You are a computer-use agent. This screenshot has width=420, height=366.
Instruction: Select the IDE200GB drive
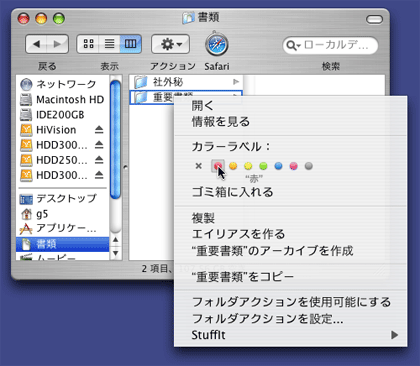63,115
